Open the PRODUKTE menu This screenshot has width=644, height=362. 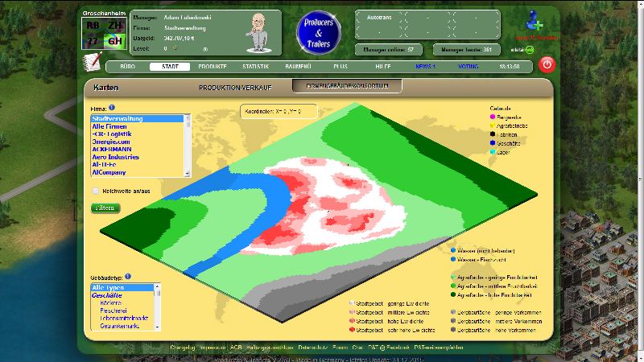tap(213, 67)
